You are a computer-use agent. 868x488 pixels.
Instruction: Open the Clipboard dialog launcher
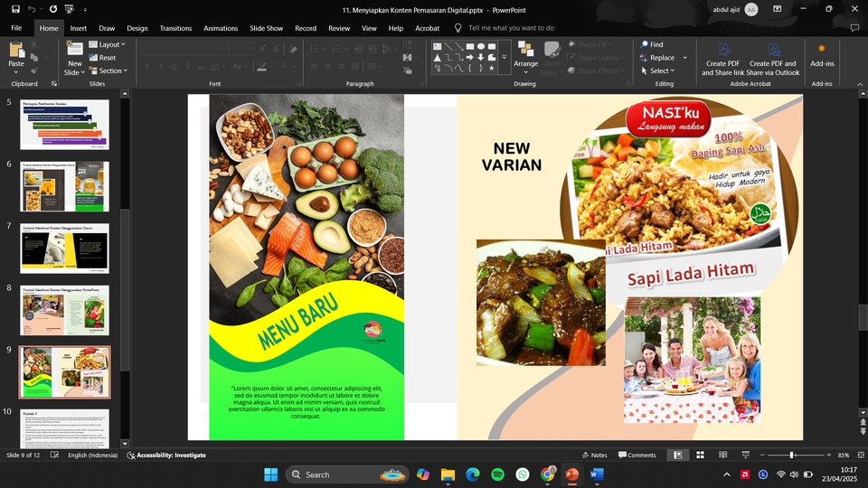click(x=54, y=83)
